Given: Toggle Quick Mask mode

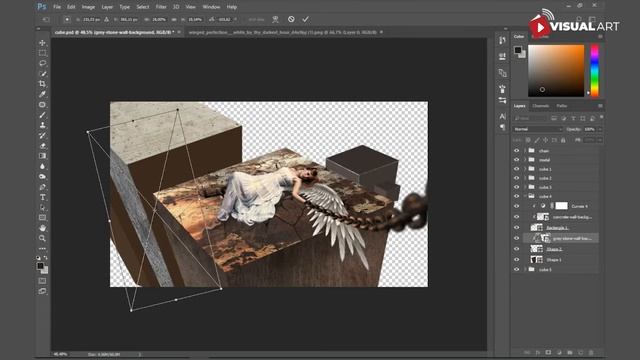Looking at the screenshot, I should (x=42, y=281).
